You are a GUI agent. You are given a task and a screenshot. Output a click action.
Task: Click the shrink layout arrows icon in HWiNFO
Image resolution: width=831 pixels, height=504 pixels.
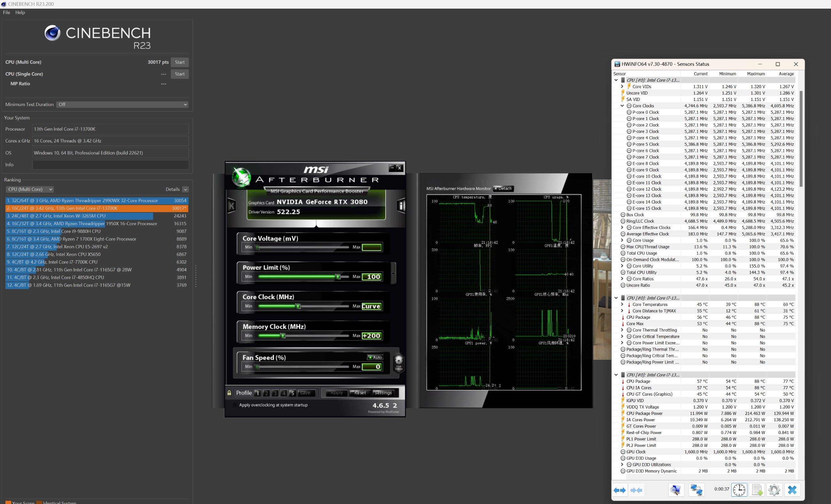click(x=636, y=490)
